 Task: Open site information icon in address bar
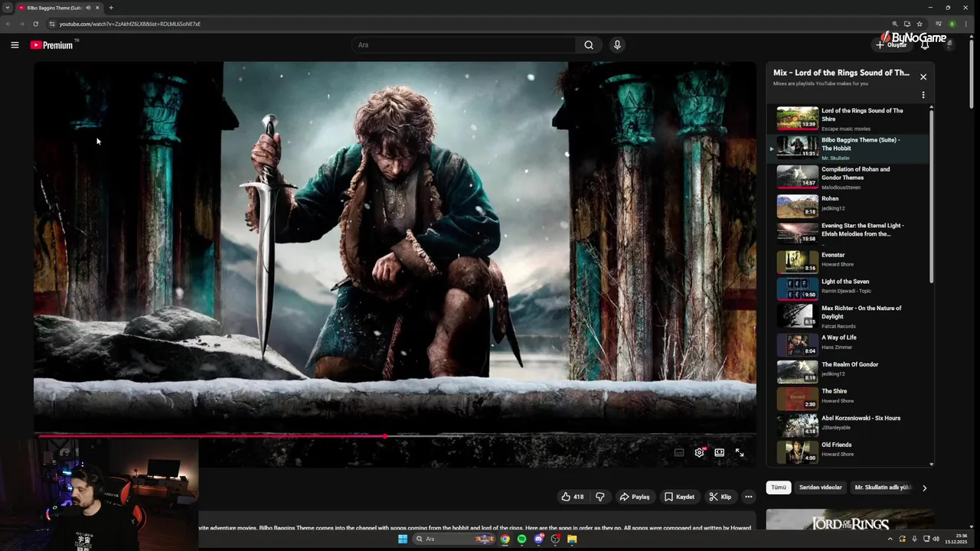[x=51, y=24]
